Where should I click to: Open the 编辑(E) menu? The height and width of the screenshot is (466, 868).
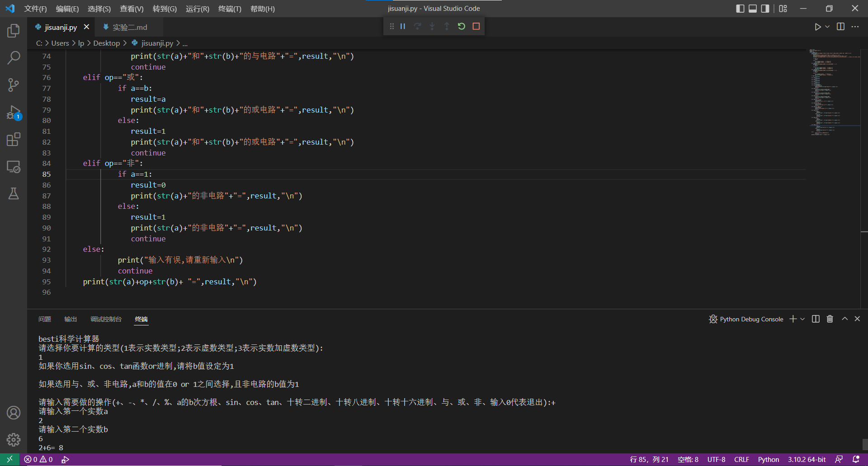pyautogui.click(x=67, y=9)
